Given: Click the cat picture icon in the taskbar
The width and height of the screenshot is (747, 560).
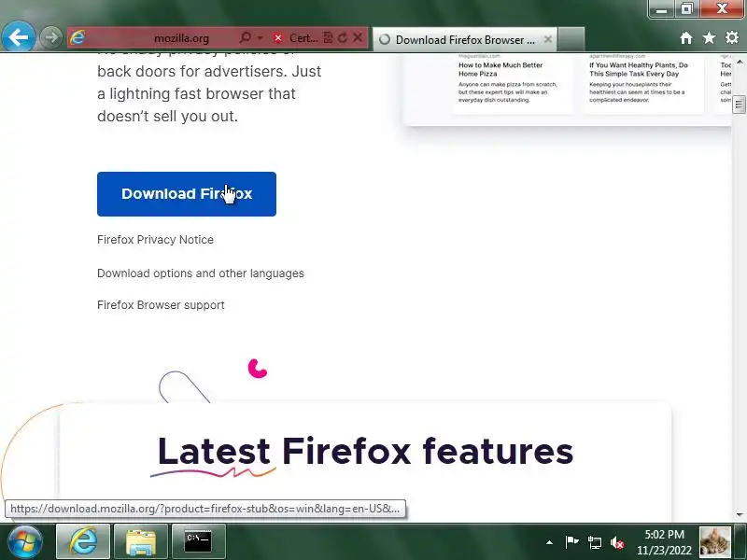Looking at the screenshot, I should click(x=714, y=541).
